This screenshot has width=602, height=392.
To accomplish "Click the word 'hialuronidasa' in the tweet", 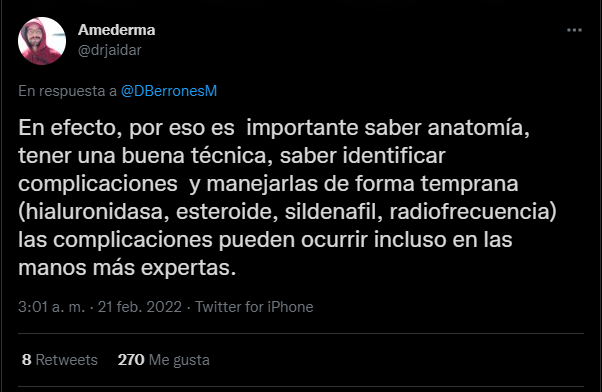I will click(x=94, y=212).
